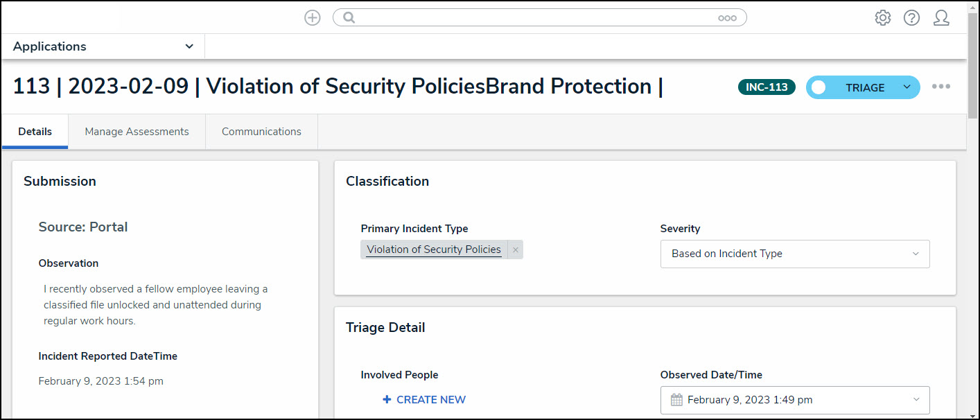This screenshot has width=980, height=420.
Task: Open the user profile icon
Action: [x=940, y=18]
